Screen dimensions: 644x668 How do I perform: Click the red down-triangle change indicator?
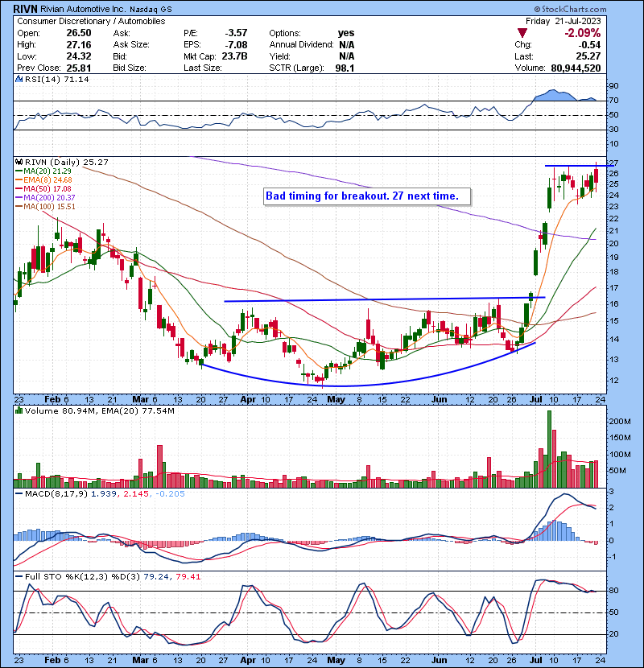522,33
